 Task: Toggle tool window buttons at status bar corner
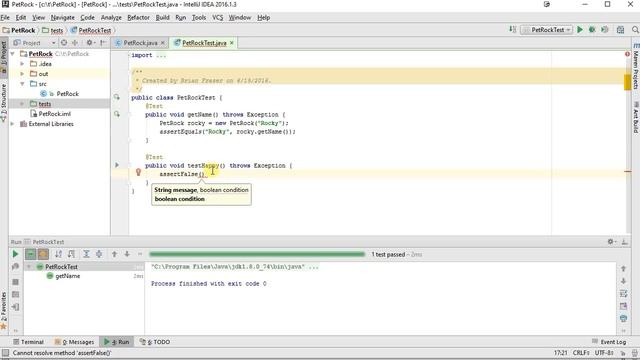click(5, 353)
